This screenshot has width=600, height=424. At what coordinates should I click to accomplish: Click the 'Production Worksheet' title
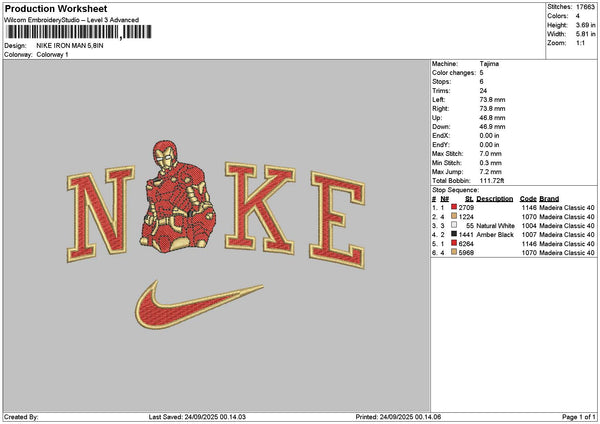coord(56,8)
